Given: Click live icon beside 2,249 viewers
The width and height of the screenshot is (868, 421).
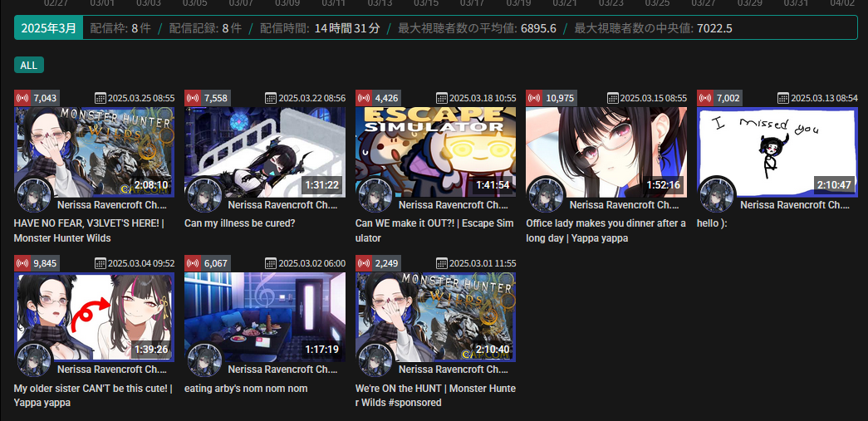Looking at the screenshot, I should 364,263.
